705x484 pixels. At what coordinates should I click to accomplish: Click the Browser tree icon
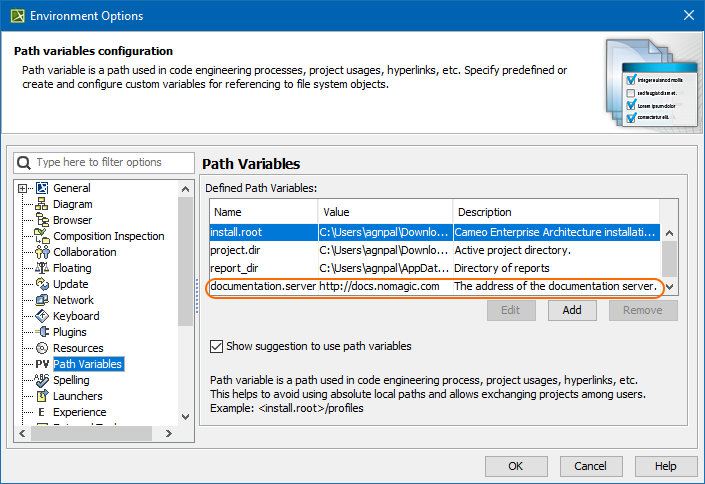tap(42, 220)
